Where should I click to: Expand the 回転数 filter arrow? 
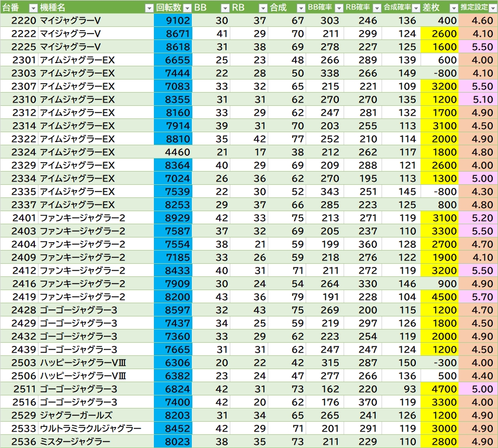tap(187, 8)
